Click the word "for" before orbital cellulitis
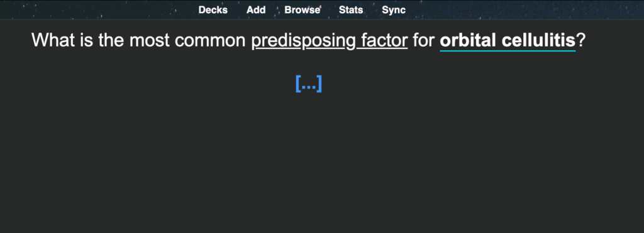Image resolution: width=644 pixels, height=233 pixels. (x=423, y=40)
